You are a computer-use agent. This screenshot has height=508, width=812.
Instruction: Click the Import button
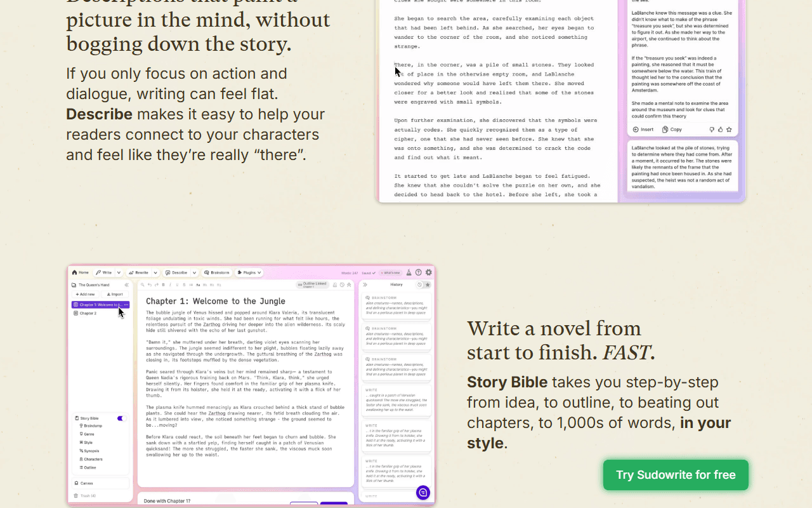(115, 294)
